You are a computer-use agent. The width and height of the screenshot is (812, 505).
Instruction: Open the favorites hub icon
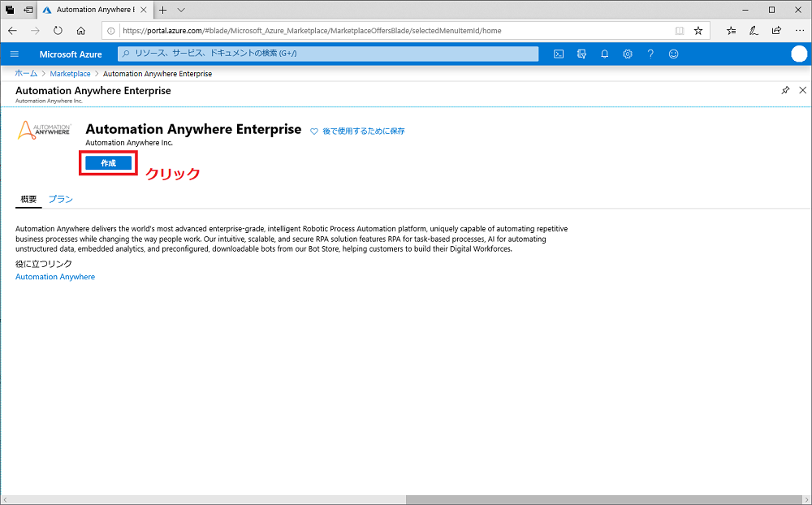(x=732, y=31)
